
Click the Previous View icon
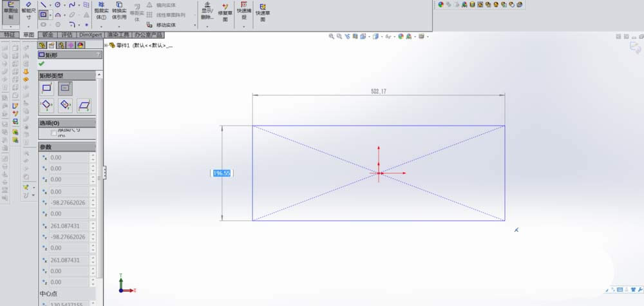coord(348,37)
